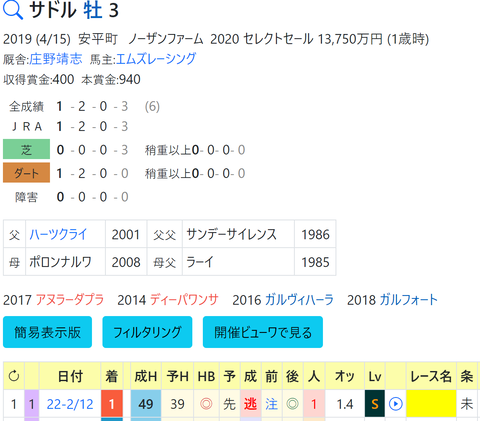Open owner エムズレーシング link

pyautogui.click(x=156, y=59)
